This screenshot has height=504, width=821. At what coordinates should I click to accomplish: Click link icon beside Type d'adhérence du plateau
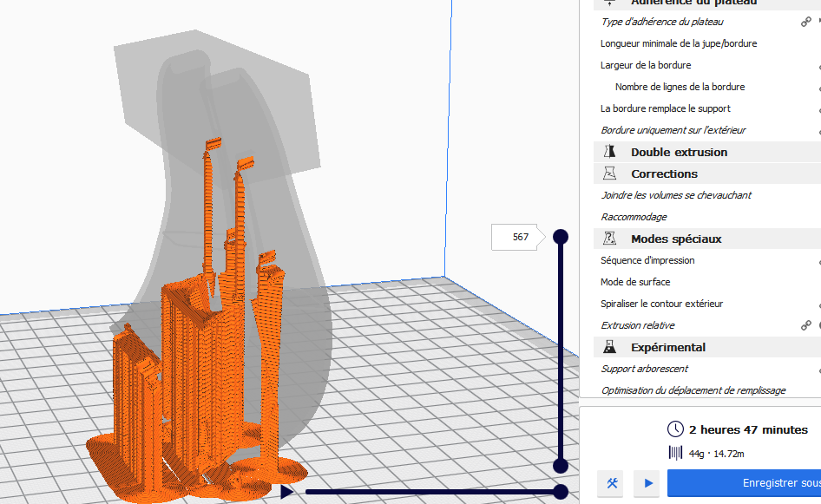(806, 22)
